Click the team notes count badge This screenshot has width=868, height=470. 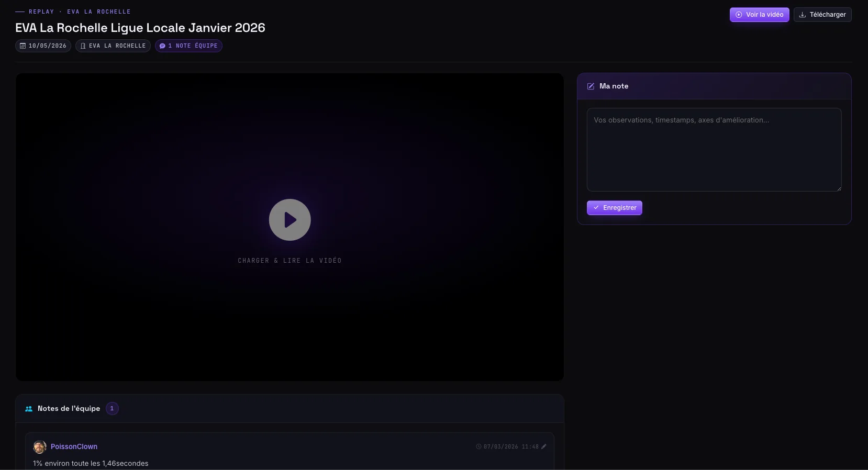112,409
